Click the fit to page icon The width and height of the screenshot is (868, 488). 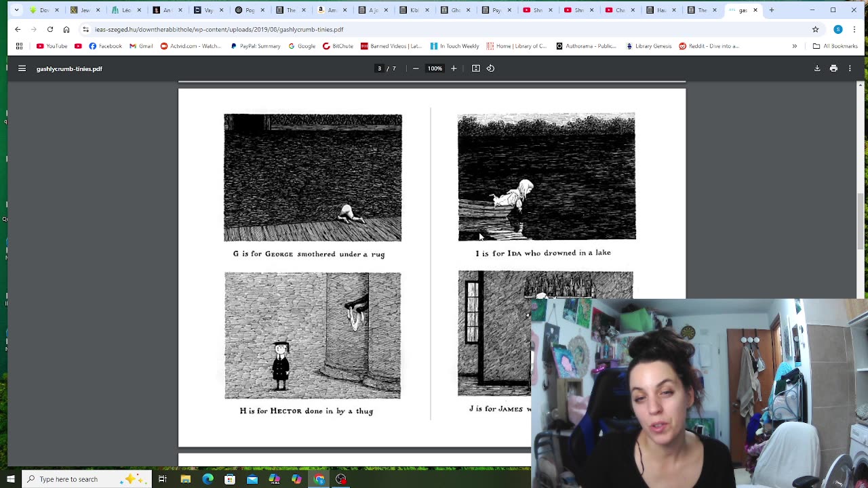(x=476, y=68)
